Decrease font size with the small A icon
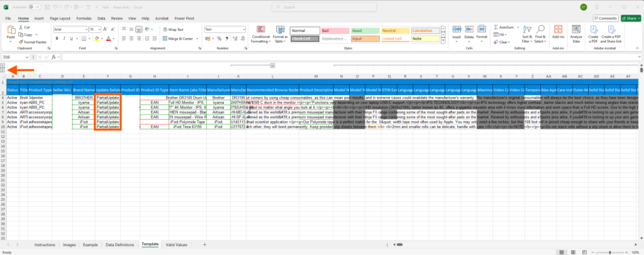The width and height of the screenshot is (644, 255). click(113, 29)
